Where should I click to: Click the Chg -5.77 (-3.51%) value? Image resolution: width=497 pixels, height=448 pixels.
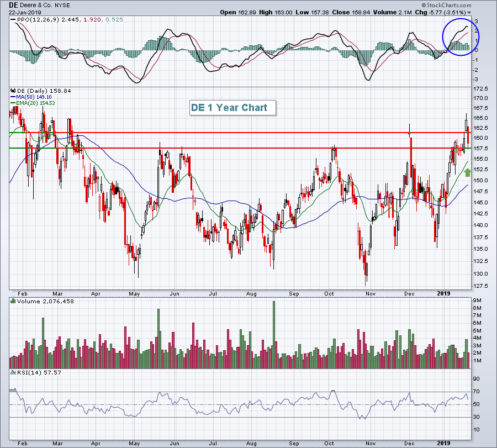[441, 12]
